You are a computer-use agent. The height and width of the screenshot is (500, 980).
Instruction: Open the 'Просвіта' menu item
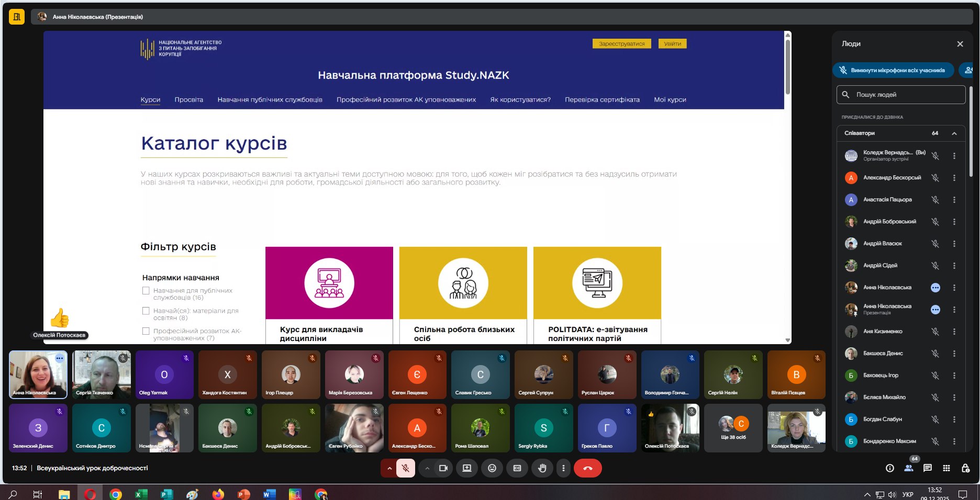(x=188, y=99)
